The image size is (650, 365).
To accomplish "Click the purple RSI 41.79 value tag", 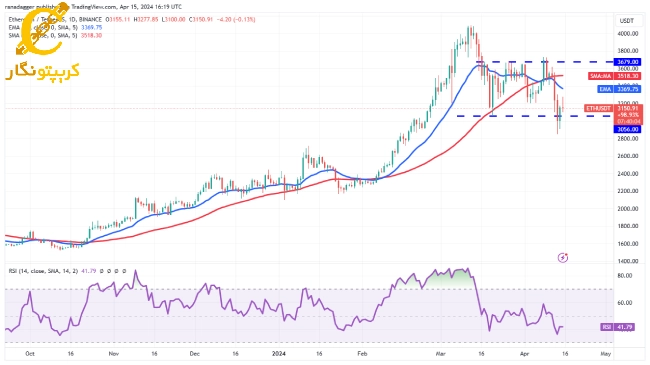I will [617, 327].
